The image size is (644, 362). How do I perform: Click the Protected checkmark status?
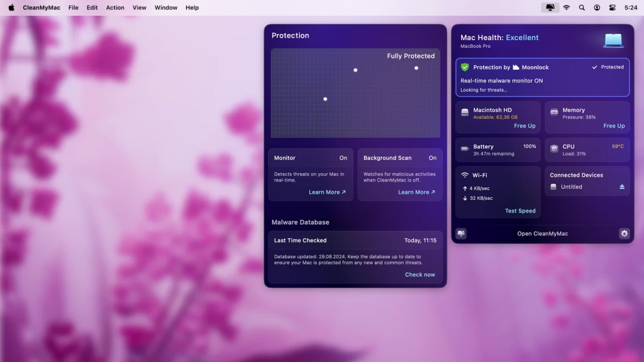[608, 67]
